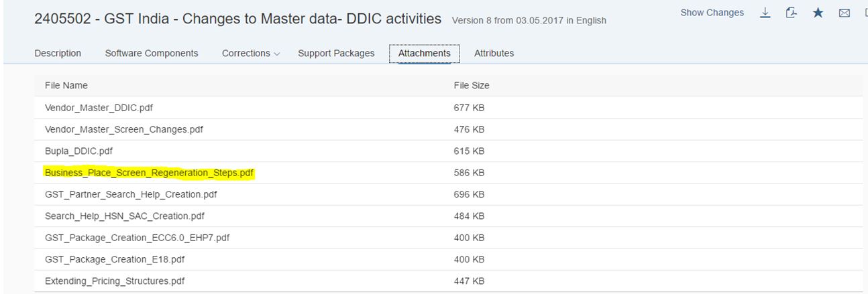The image size is (868, 294).
Task: Click the favorite star icon
Action: click(818, 13)
